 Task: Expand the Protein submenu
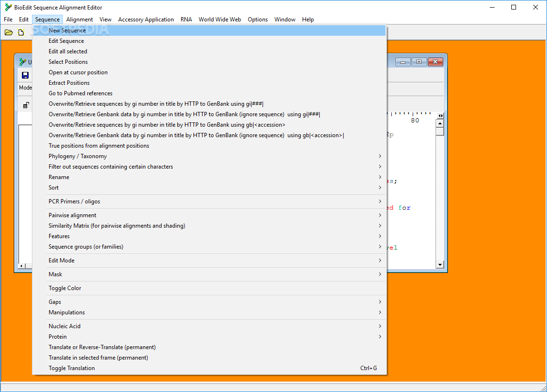(209, 337)
